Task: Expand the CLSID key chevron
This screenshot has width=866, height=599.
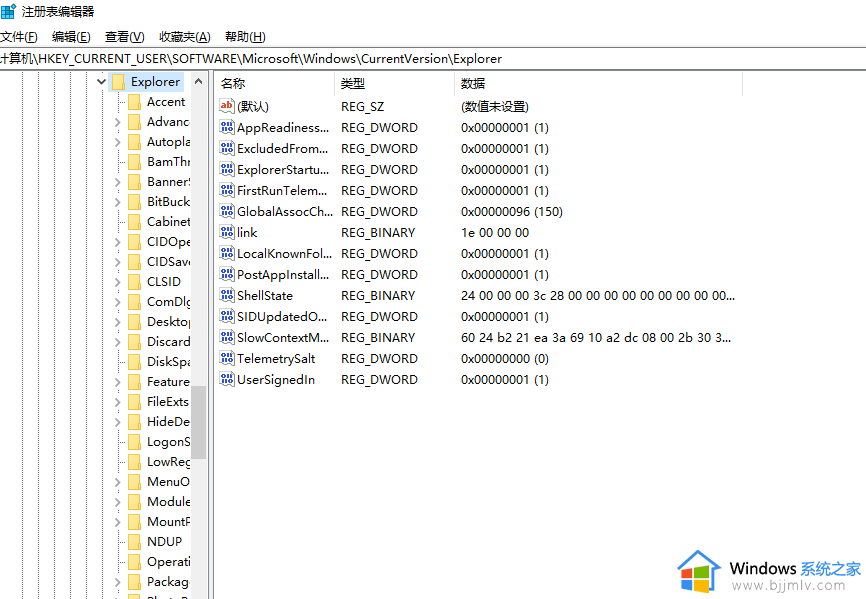Action: point(117,282)
